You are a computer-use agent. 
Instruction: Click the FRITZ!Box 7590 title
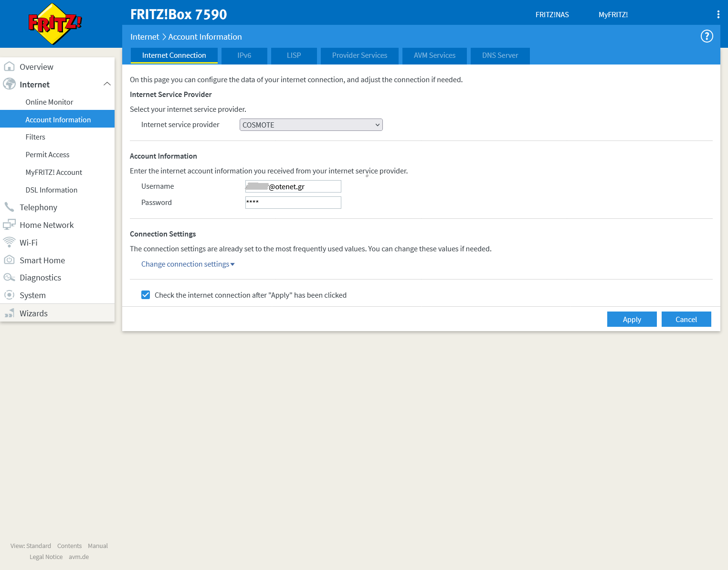pyautogui.click(x=179, y=14)
